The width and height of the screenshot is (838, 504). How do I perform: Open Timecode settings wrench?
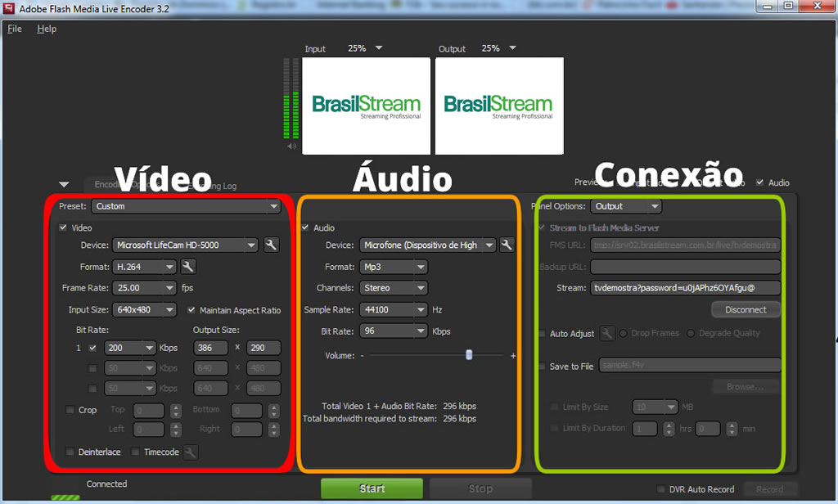click(190, 452)
